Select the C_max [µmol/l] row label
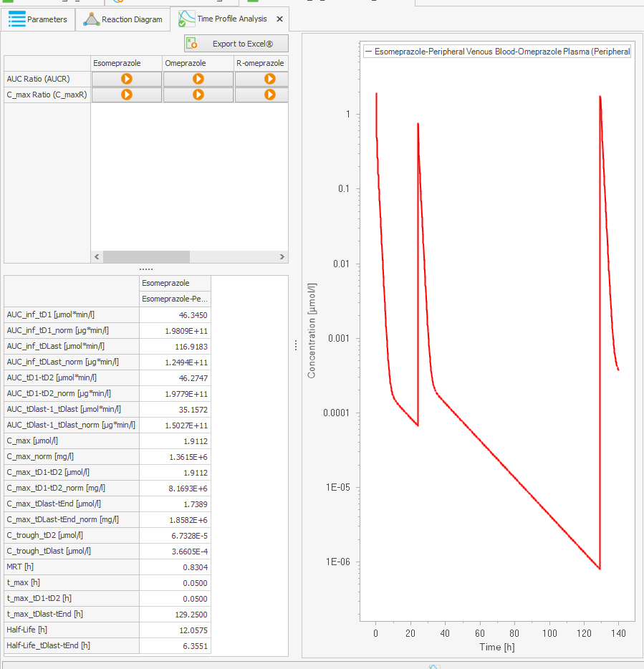The height and width of the screenshot is (669, 644). coord(71,441)
